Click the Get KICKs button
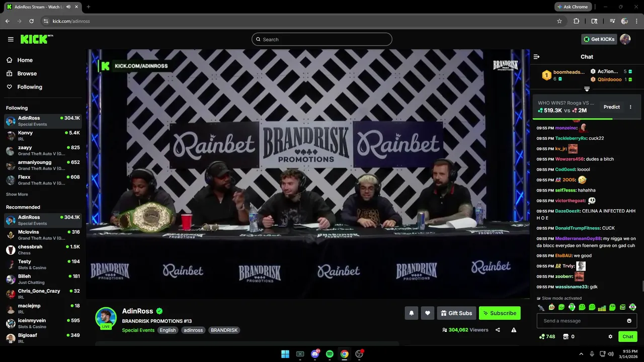The width and height of the screenshot is (644, 362). coord(599,39)
